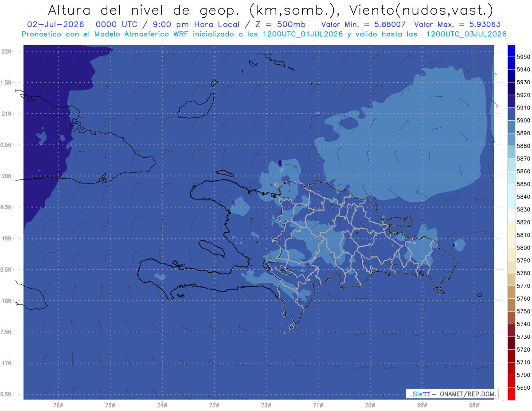Click the 'Valor Min. = 5.88007' text
The width and height of the screenshot is (532, 411).
click(x=363, y=24)
